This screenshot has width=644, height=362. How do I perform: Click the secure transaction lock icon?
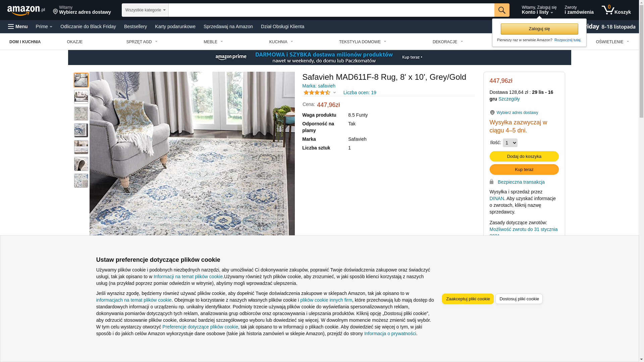(x=491, y=182)
